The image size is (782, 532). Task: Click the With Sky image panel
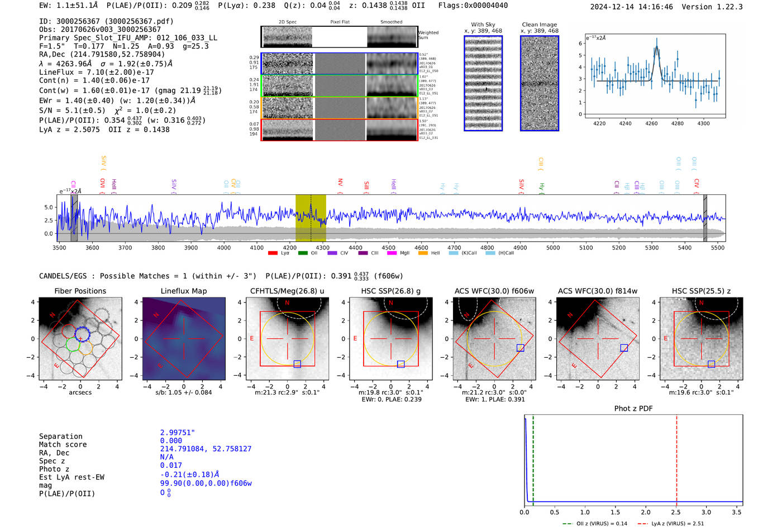click(x=483, y=83)
